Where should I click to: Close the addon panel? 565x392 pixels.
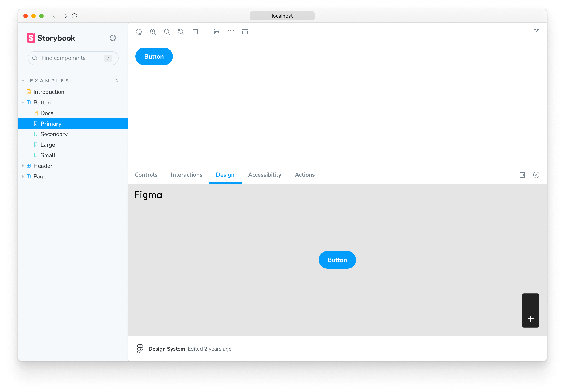click(x=536, y=175)
